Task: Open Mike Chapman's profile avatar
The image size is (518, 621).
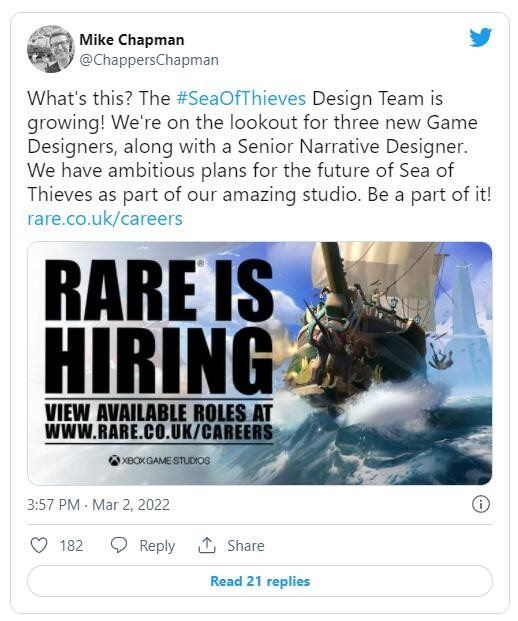Action: [51, 49]
